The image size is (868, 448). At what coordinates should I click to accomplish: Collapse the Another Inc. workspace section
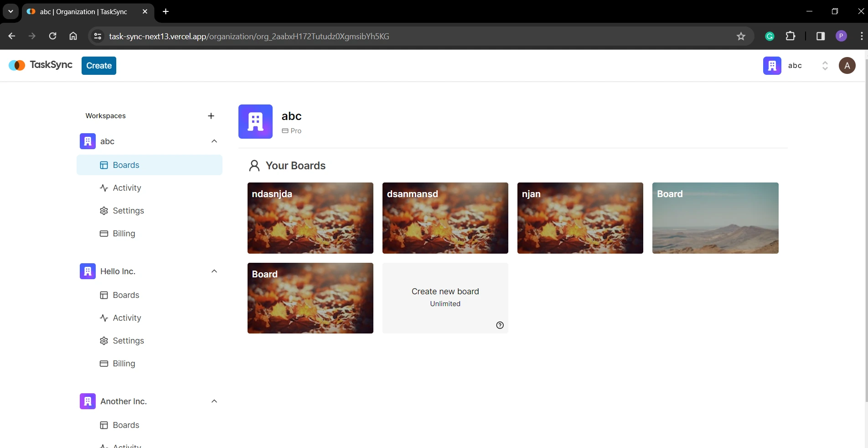(x=214, y=401)
